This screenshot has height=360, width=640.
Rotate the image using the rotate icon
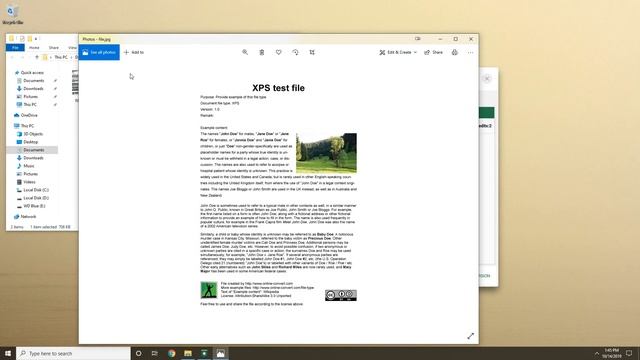click(x=296, y=52)
